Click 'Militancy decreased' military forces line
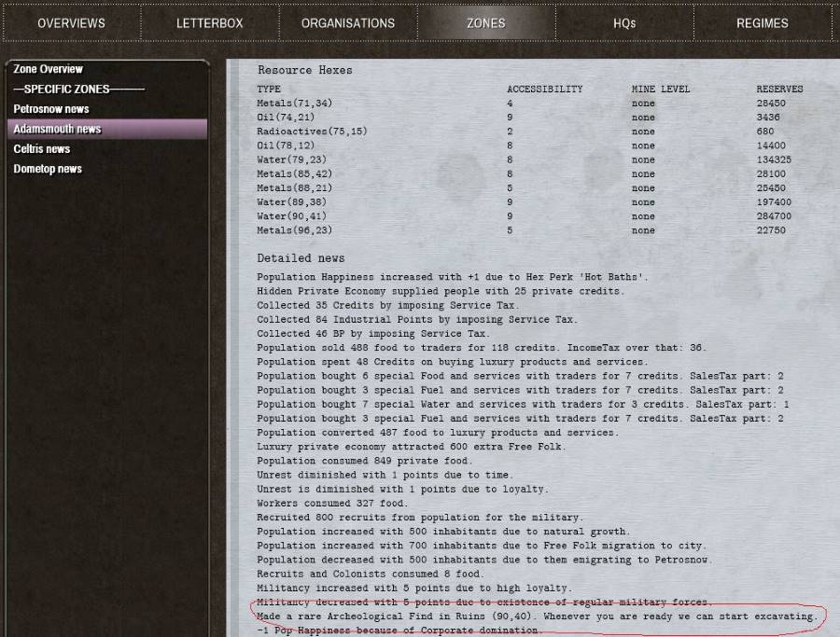This screenshot has height=637, width=840. coord(483,602)
